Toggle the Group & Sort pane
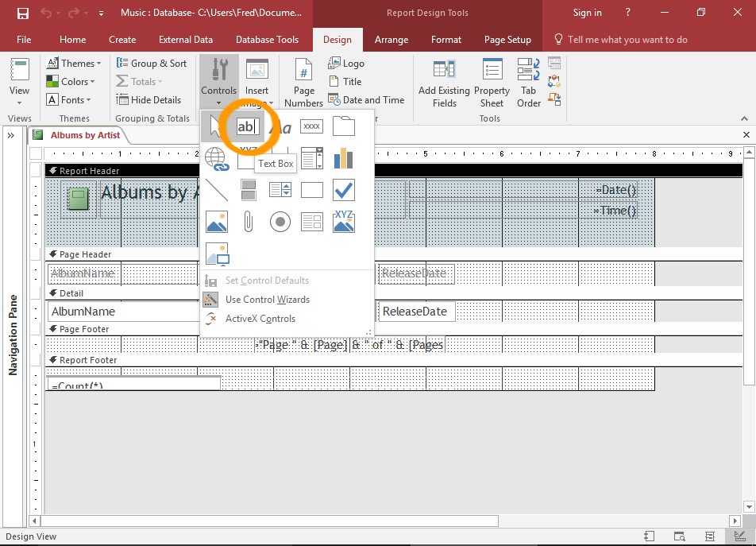This screenshot has width=756, height=546. click(152, 64)
